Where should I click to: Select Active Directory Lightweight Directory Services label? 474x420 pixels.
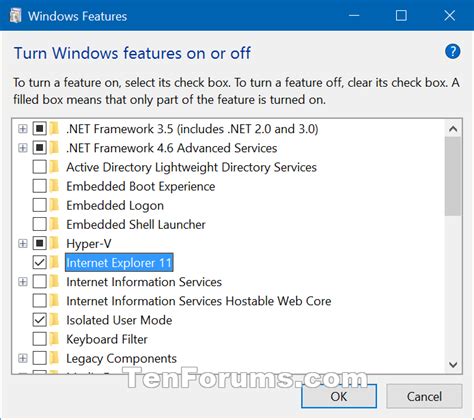click(x=191, y=167)
